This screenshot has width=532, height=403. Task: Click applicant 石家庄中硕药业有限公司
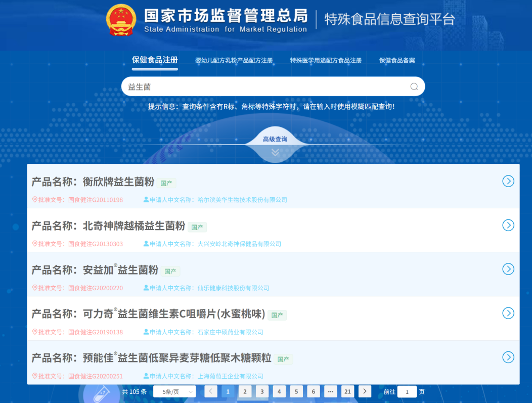(x=231, y=332)
